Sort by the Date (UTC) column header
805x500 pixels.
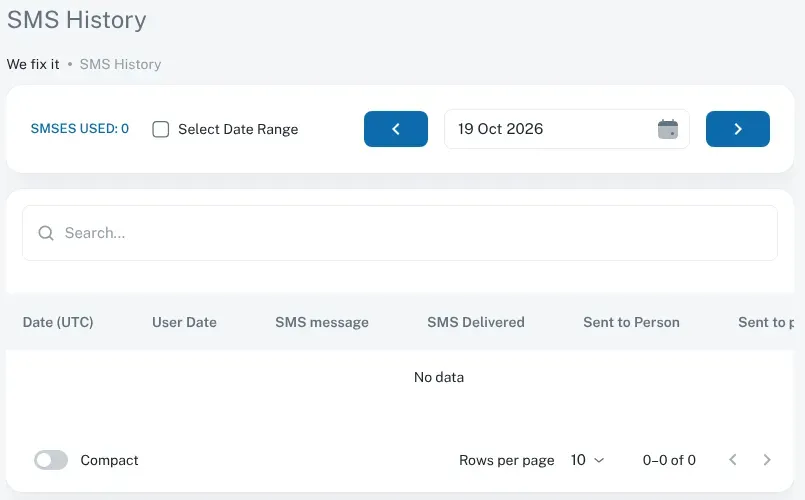(x=58, y=322)
